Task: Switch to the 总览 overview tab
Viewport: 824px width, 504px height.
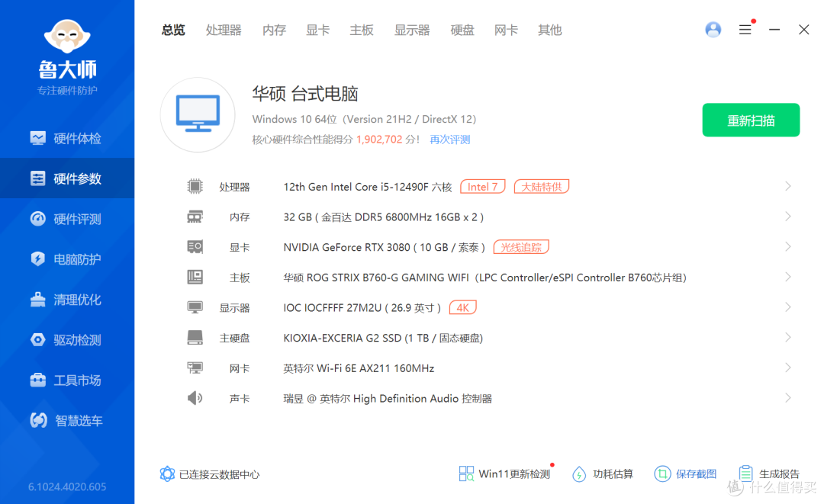Action: point(173,30)
